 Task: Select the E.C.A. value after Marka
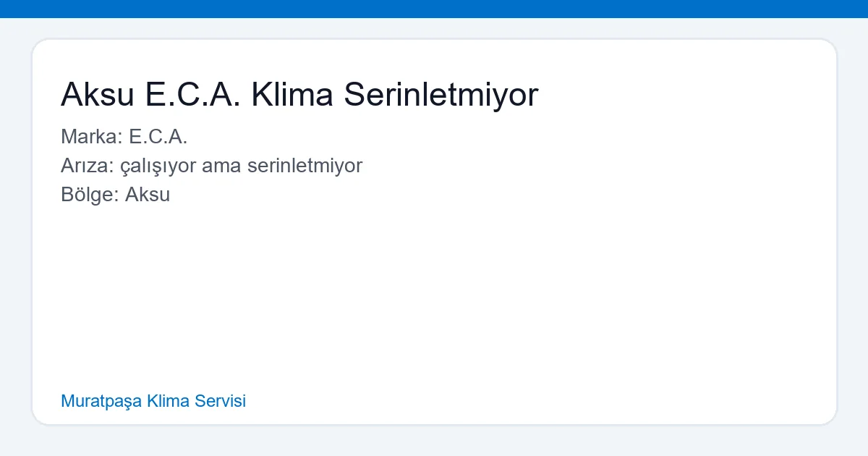159,137
